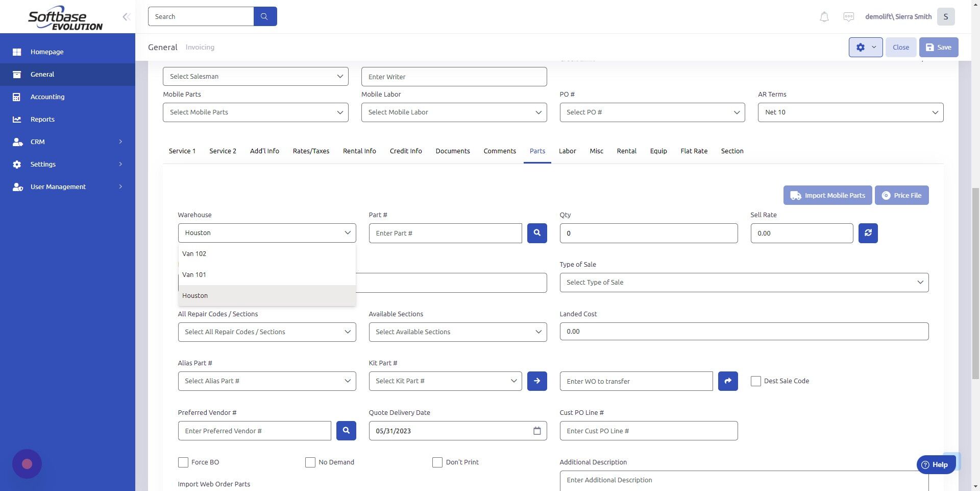This screenshot has width=980, height=491.
Task: Open the notification bell
Action: coord(823,16)
